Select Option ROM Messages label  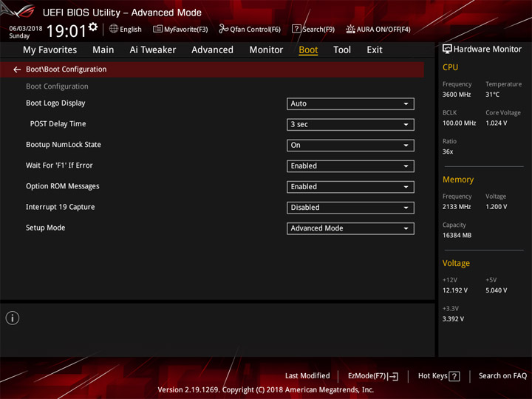(63, 186)
